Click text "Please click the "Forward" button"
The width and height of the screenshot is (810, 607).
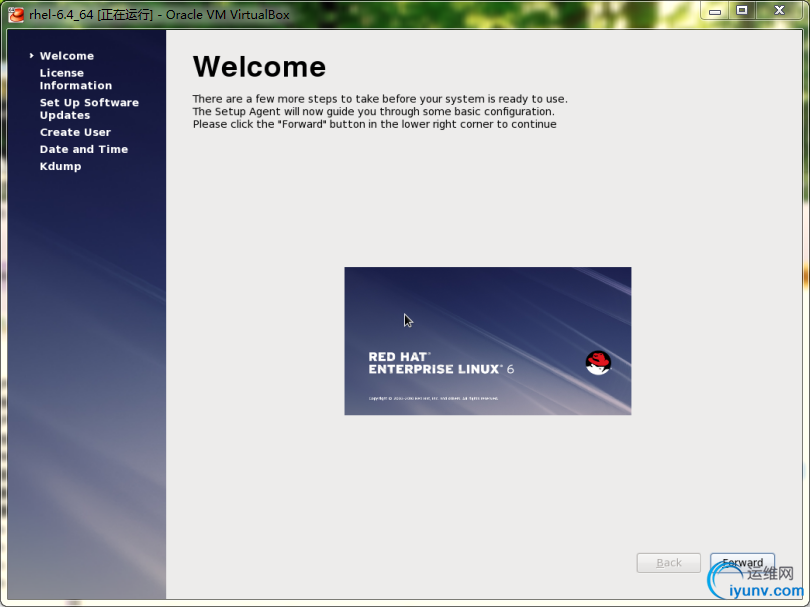pyautogui.click(x=279, y=124)
